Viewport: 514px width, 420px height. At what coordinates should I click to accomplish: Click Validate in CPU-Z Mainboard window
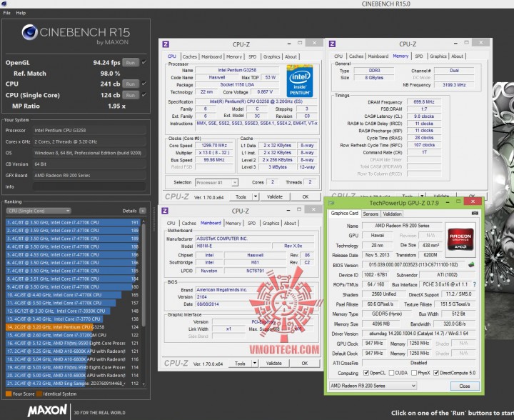click(x=274, y=364)
